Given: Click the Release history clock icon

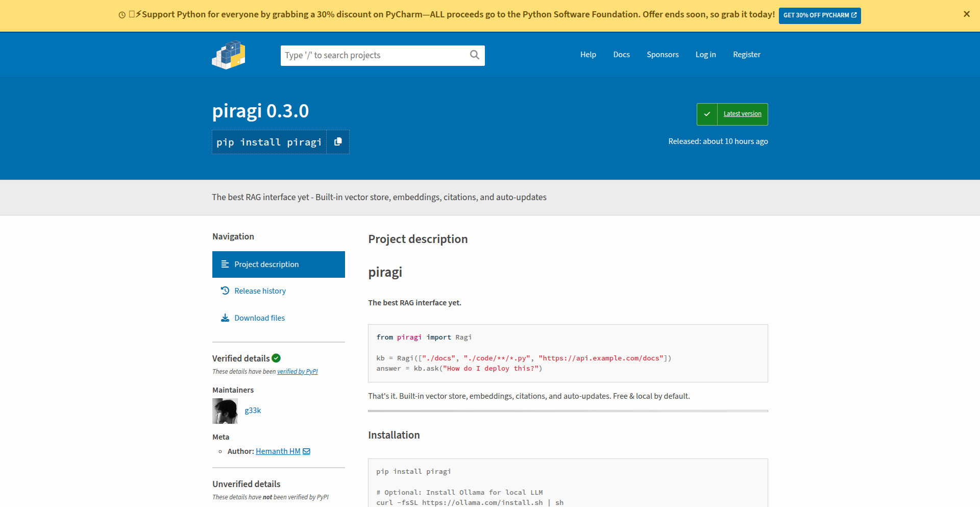Looking at the screenshot, I should point(225,291).
